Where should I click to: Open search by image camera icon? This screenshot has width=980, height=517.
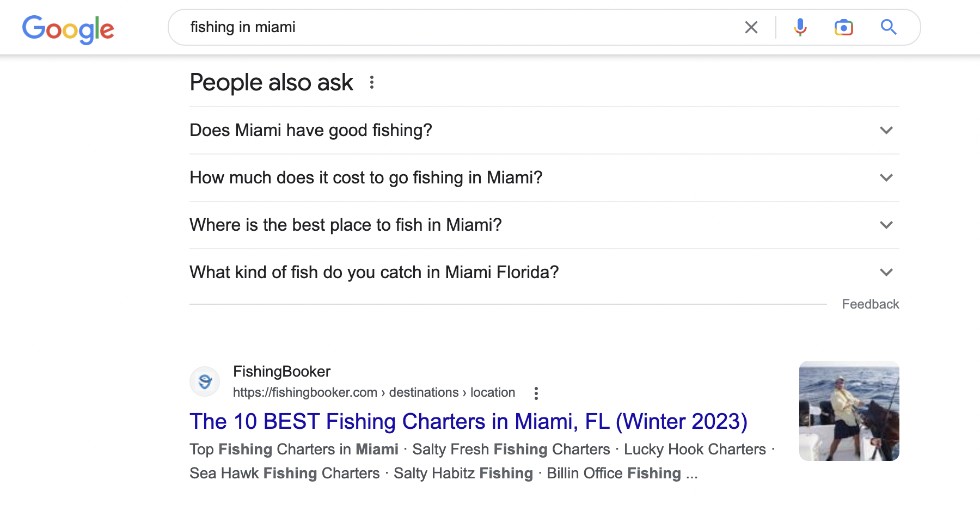coord(844,27)
